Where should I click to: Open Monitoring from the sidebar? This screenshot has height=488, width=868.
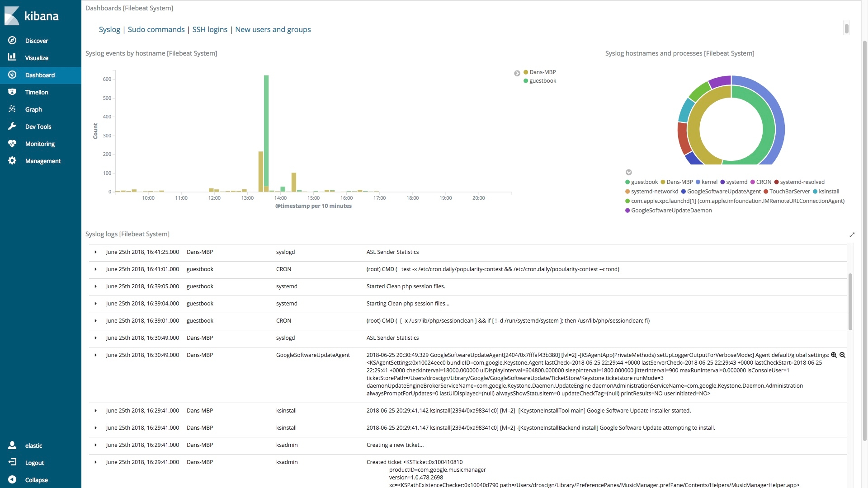(x=40, y=144)
